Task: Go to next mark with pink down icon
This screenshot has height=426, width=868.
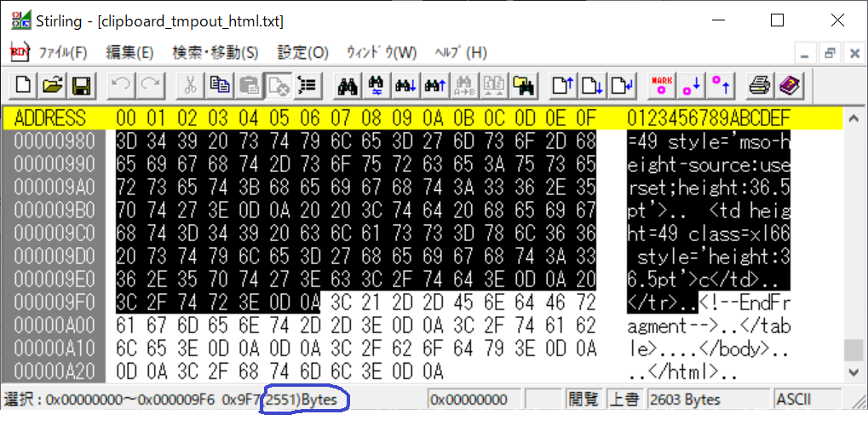Action: tap(691, 85)
